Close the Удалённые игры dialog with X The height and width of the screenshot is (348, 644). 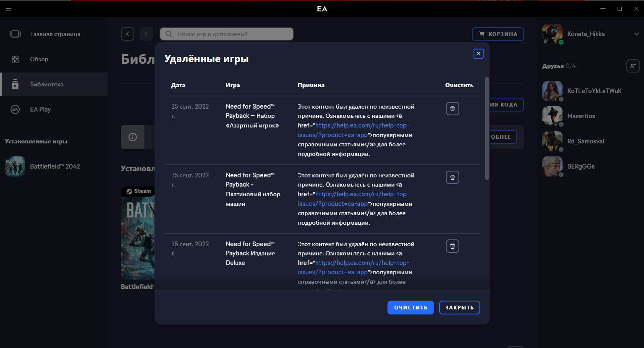click(x=479, y=54)
